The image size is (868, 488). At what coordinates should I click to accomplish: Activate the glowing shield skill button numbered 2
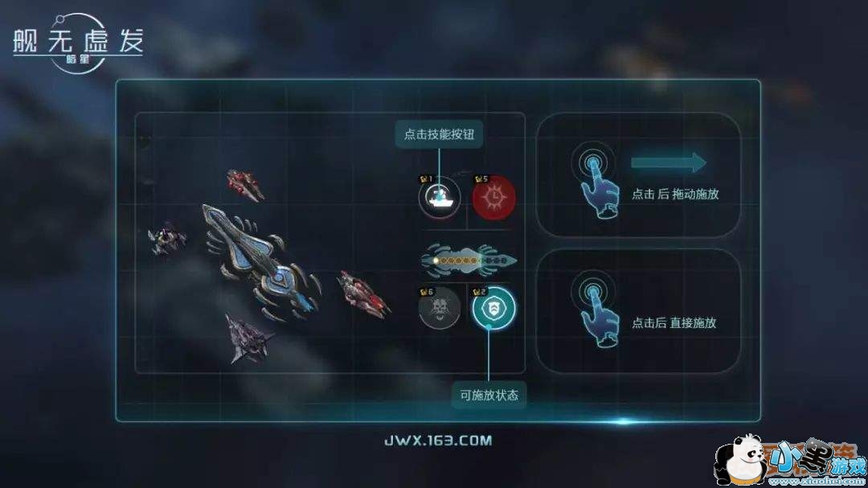pos(493,307)
